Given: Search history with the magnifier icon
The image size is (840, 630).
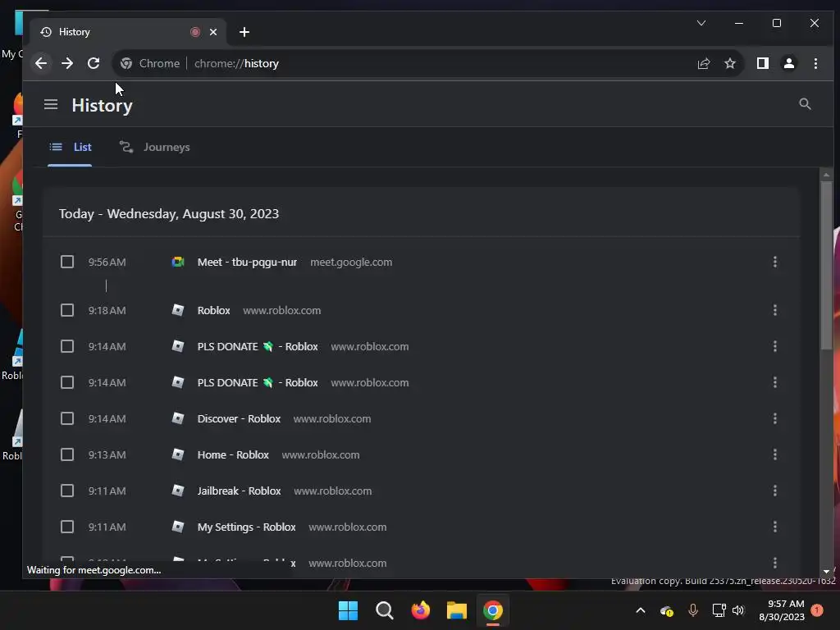Looking at the screenshot, I should (805, 104).
